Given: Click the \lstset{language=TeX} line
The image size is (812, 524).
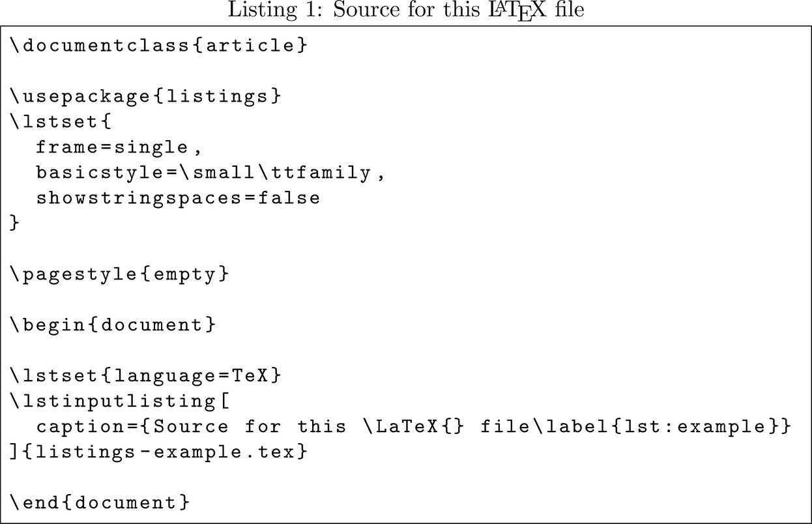Looking at the screenshot, I should [x=145, y=375].
